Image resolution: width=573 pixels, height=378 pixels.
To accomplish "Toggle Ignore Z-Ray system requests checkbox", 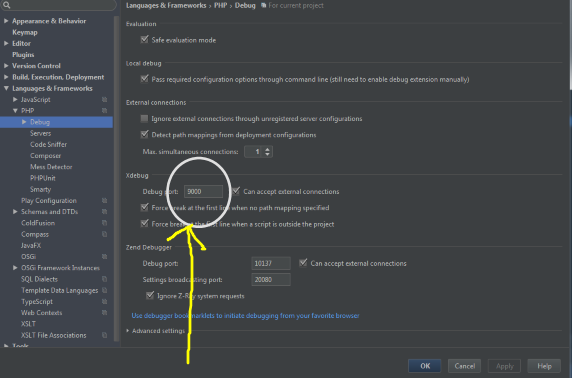I will coord(150,295).
